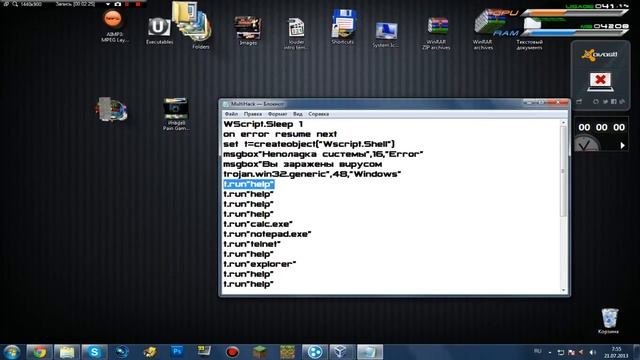Screen dimensions: 640x360
Task: Open the Вид menu in Notepad
Action: 298,114
